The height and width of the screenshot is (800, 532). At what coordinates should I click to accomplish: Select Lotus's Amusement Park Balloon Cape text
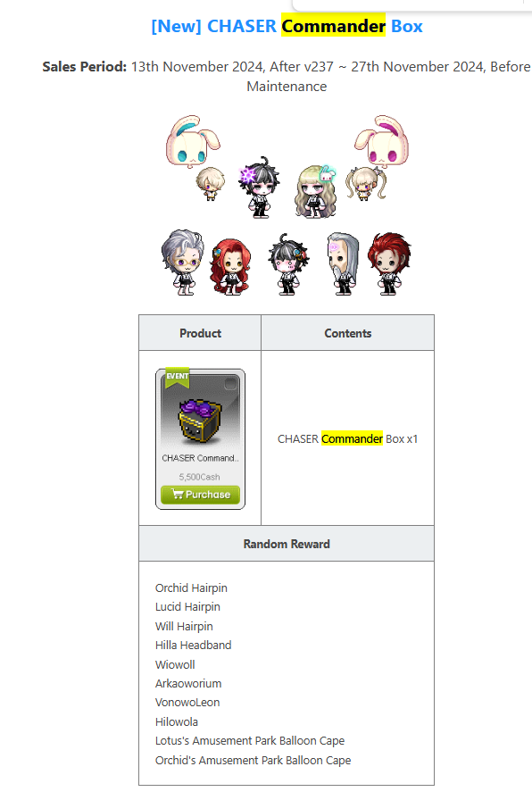(x=250, y=740)
